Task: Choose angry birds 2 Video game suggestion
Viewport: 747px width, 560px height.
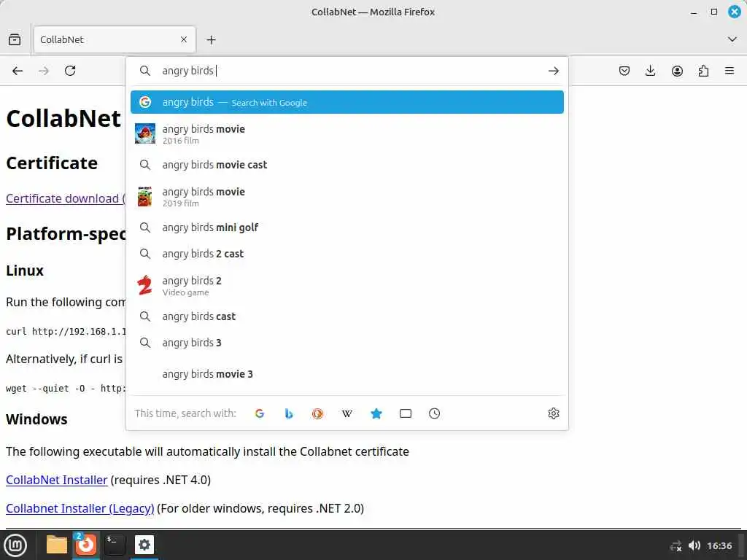Action: 347,286
